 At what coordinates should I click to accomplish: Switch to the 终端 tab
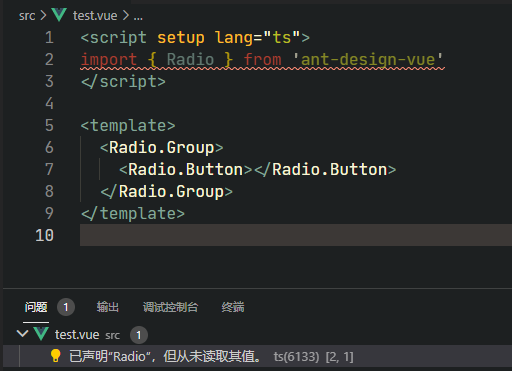click(x=233, y=307)
